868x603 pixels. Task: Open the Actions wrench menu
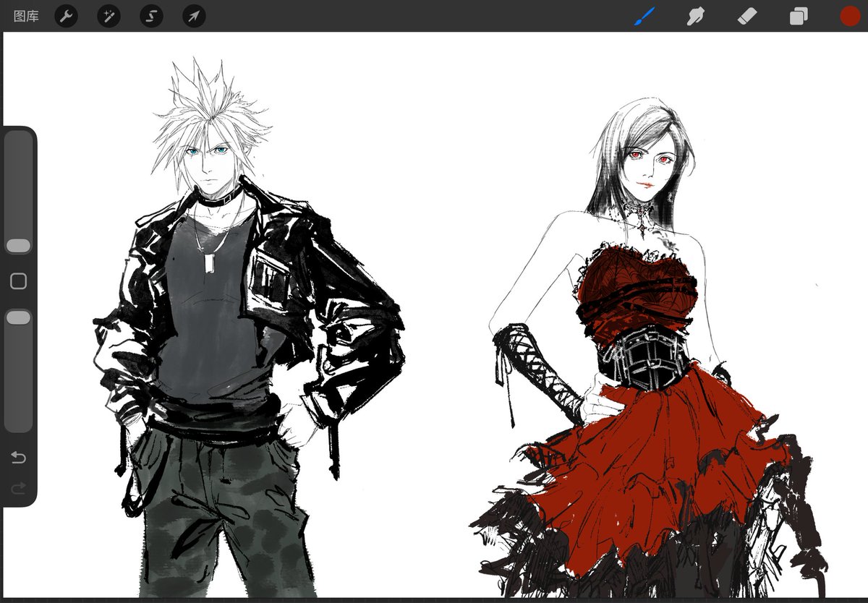(x=66, y=16)
